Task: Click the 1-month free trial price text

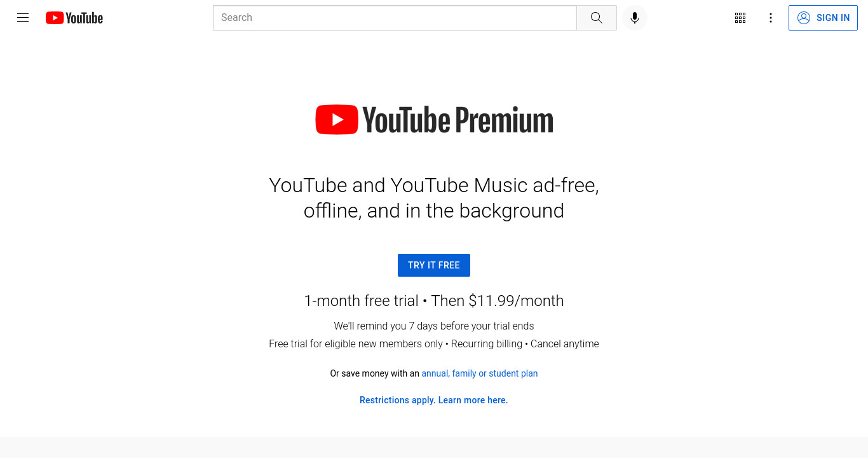Action: coord(434,301)
